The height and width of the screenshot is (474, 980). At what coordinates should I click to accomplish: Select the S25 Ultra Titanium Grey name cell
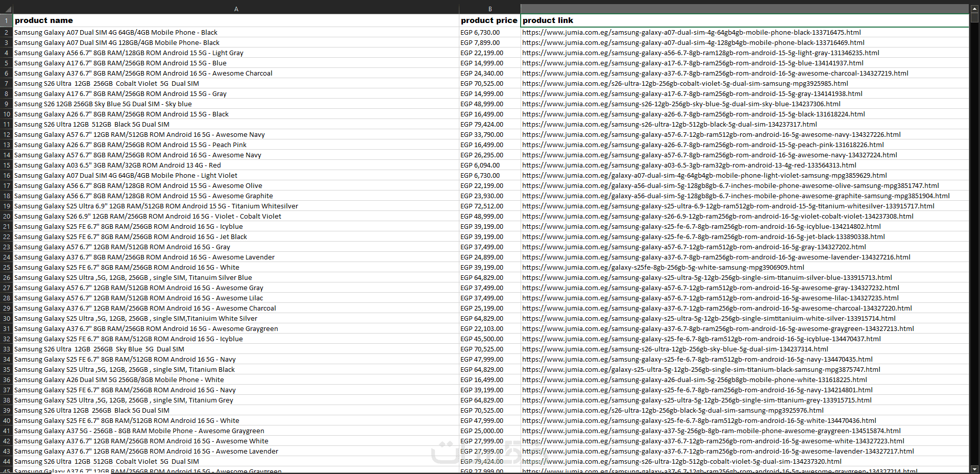pos(236,400)
